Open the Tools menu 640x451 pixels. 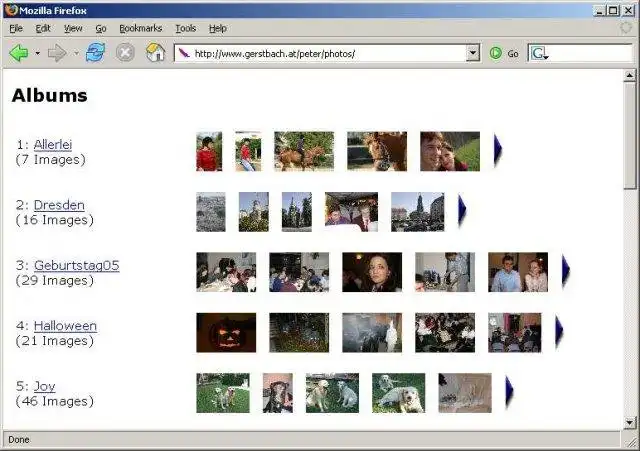click(x=186, y=28)
